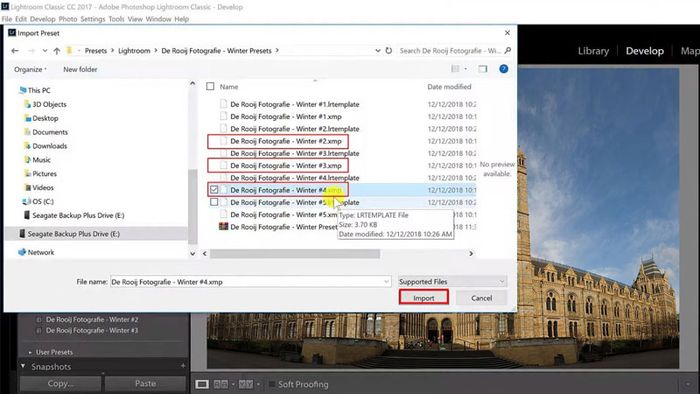
Task: Select file De Rooij Fotografie - Winter #2.xmp
Action: [286, 141]
